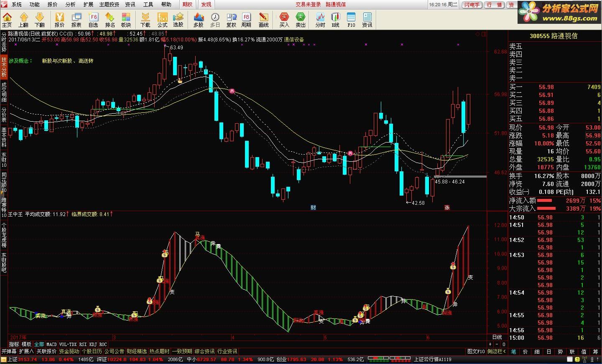Click the 下载 download icon

point(145,20)
